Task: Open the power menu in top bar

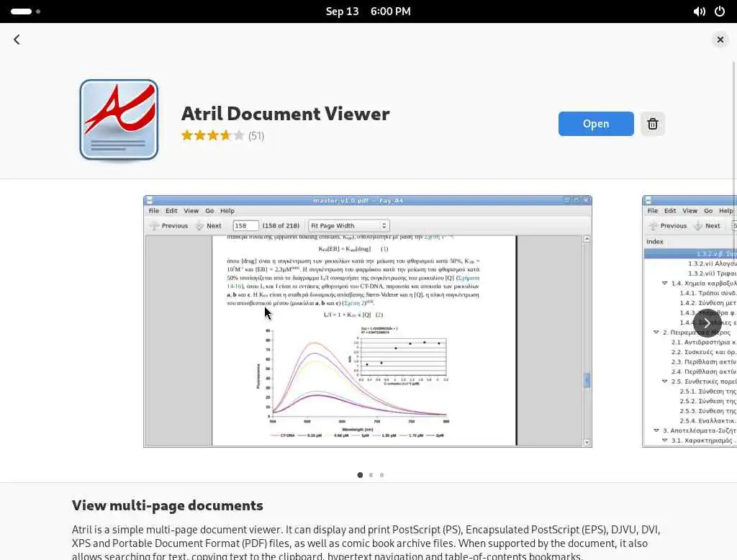Action: click(x=720, y=12)
